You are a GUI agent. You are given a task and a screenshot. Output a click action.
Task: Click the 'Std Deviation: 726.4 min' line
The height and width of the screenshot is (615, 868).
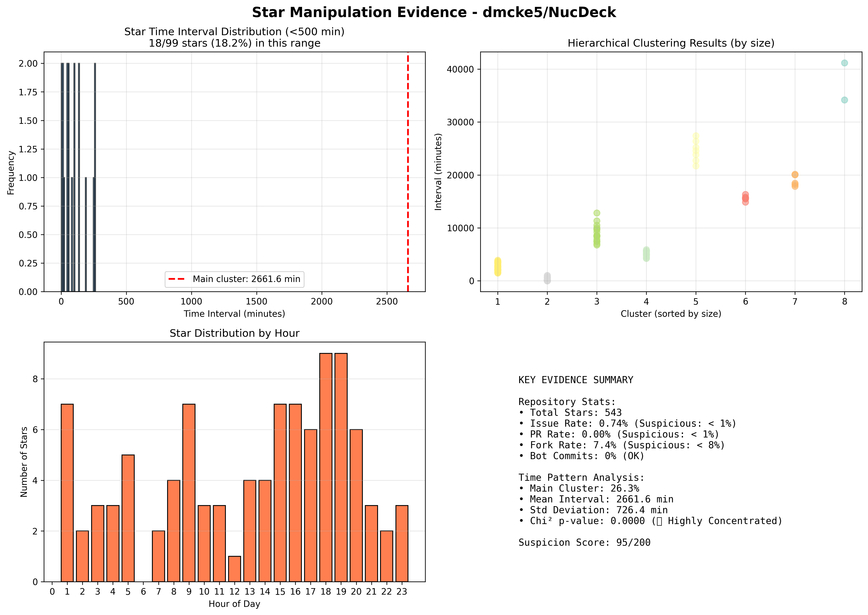coord(593,510)
